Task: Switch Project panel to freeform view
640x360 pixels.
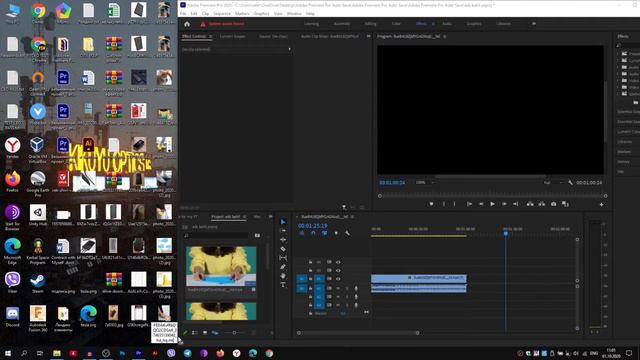Action: tap(215, 333)
